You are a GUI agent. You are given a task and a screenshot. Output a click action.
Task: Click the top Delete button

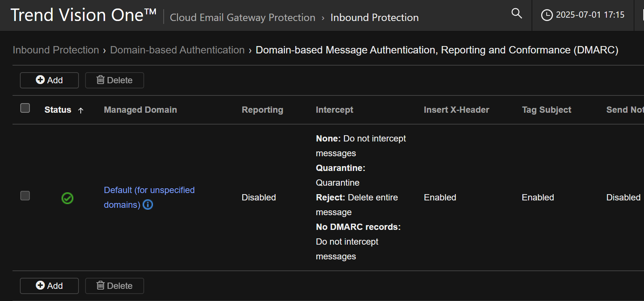click(x=115, y=80)
